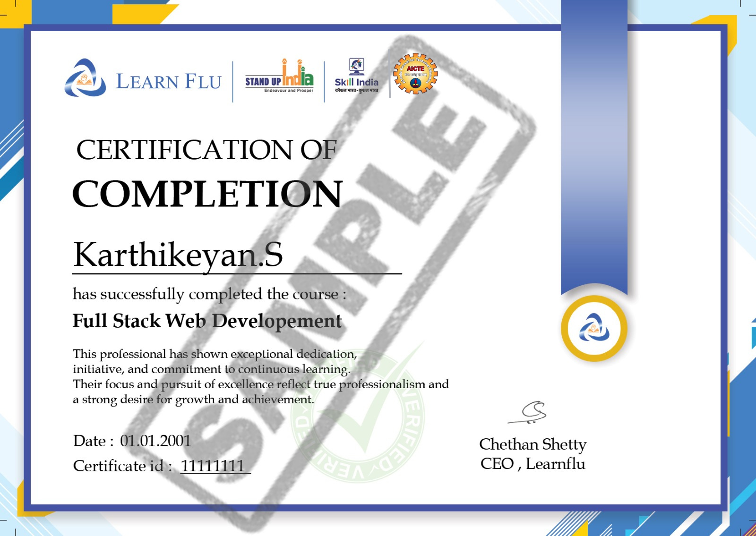The image size is (756, 536).
Task: Click the Skill India logo
Action: (357, 77)
